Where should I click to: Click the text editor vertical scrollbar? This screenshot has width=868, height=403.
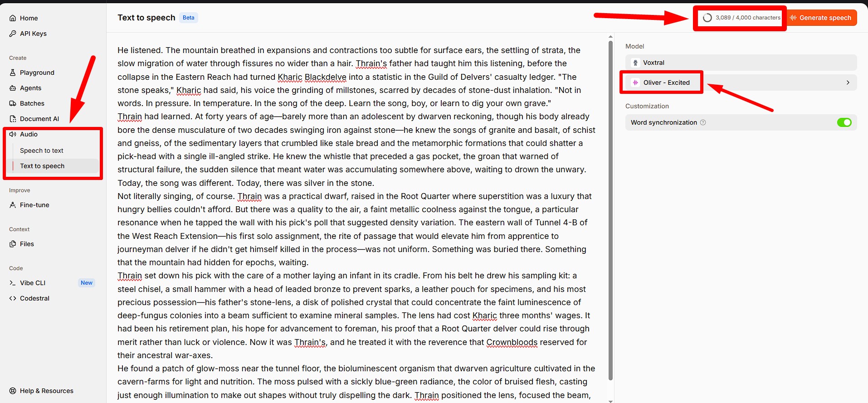610,209
